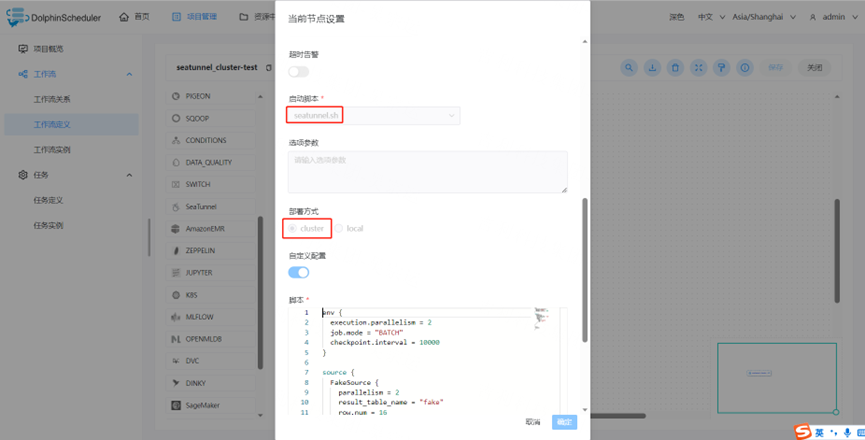Select the AmazonEMR task node
Screen dimensions: 865x440
(x=210, y=228)
